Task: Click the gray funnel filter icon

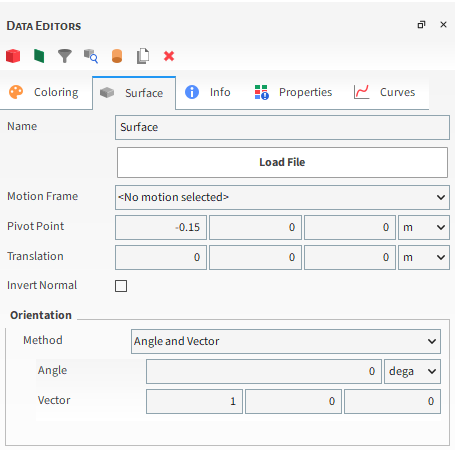Action: (65, 56)
